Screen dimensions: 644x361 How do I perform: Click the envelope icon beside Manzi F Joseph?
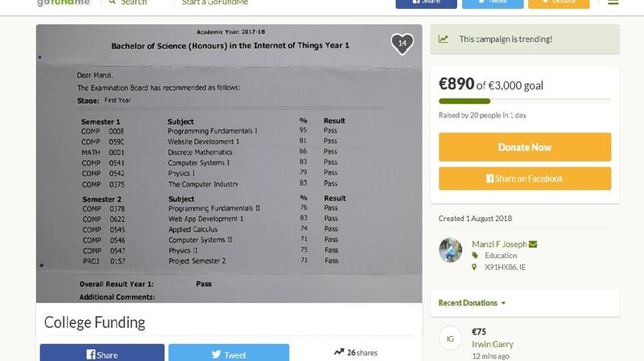click(x=533, y=244)
